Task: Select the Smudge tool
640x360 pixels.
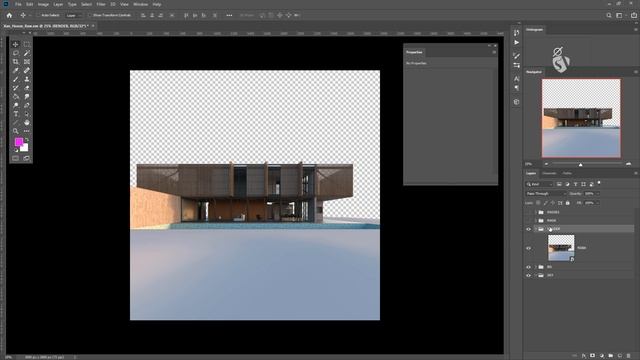Action: click(27, 96)
